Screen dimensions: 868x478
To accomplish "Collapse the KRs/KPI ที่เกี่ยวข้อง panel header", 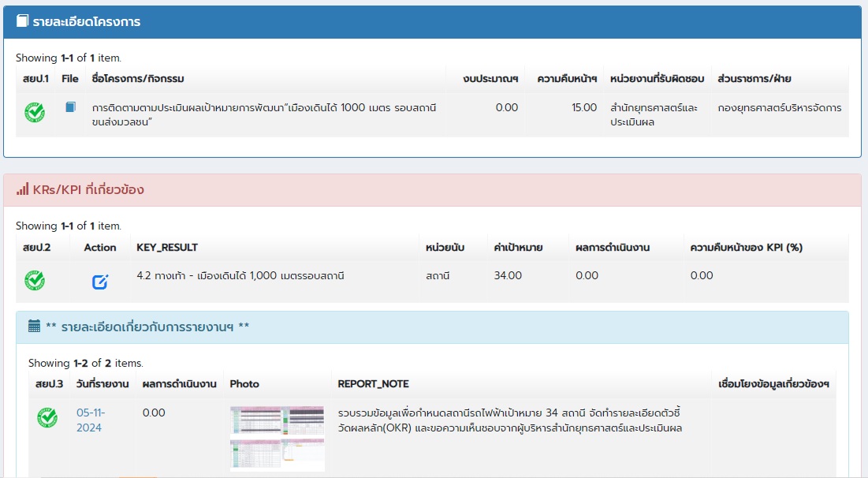I will coord(432,190).
